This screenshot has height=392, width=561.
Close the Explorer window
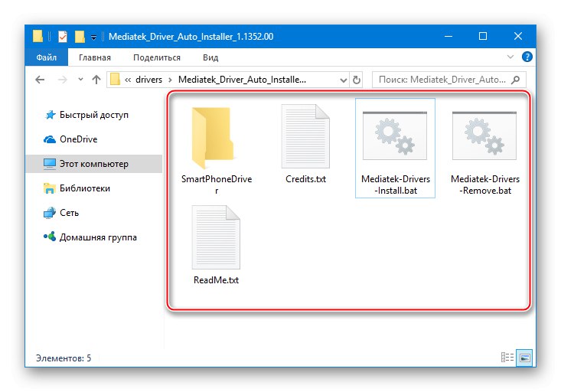click(517, 36)
